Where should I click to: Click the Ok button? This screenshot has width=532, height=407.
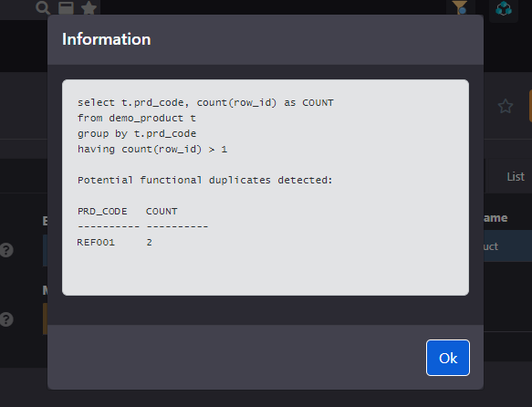click(x=448, y=358)
